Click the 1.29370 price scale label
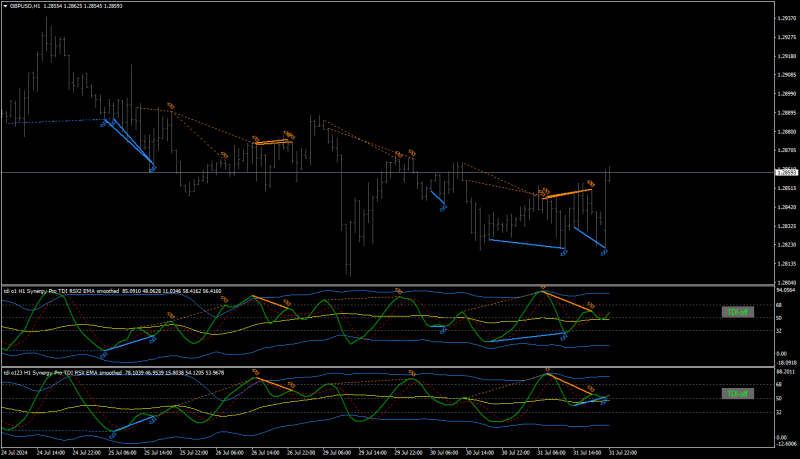The image size is (800, 459). (786, 18)
